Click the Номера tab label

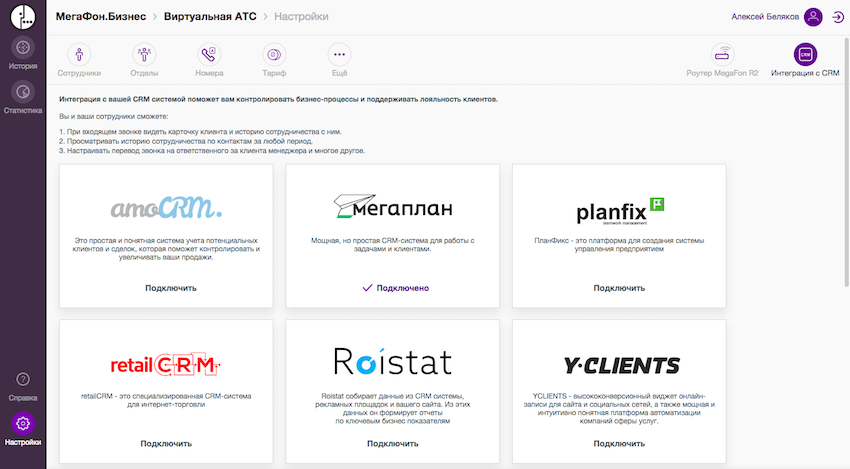(x=209, y=73)
